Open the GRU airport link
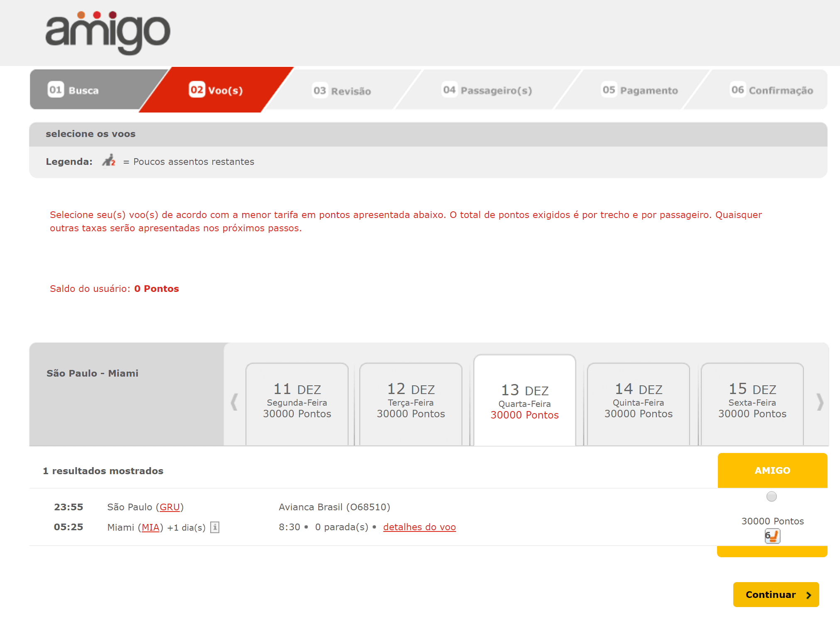Screen dimensions: 840x617 (x=170, y=507)
